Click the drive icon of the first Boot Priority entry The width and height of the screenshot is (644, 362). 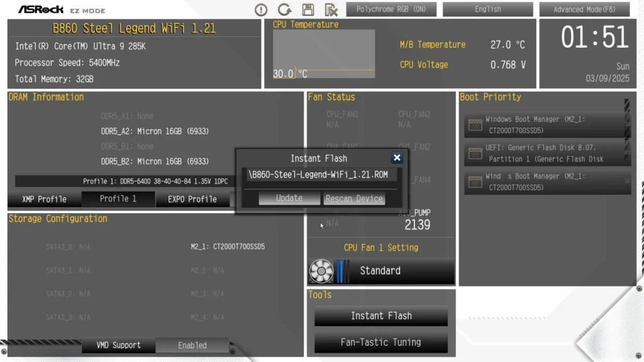(x=475, y=125)
